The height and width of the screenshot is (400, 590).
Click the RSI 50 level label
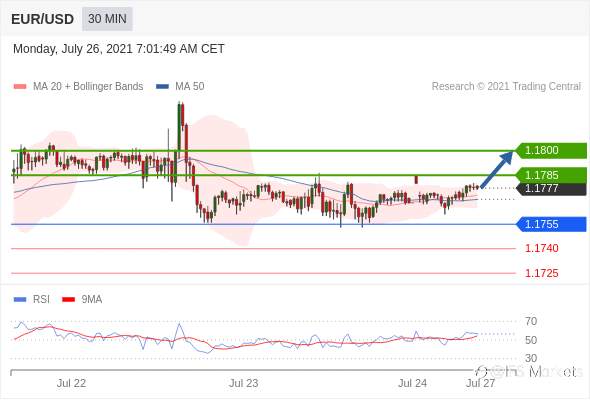[531, 340]
